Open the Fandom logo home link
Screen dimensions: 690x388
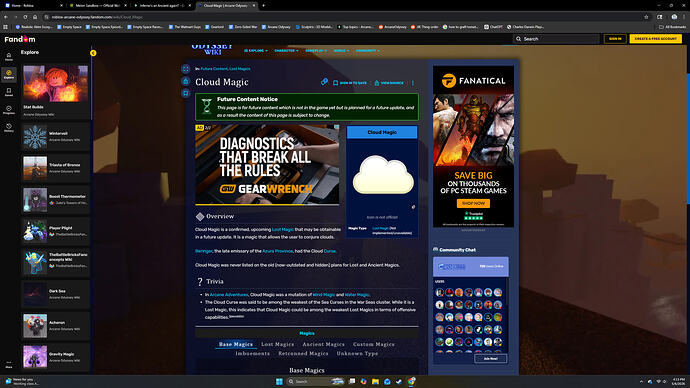(x=20, y=39)
